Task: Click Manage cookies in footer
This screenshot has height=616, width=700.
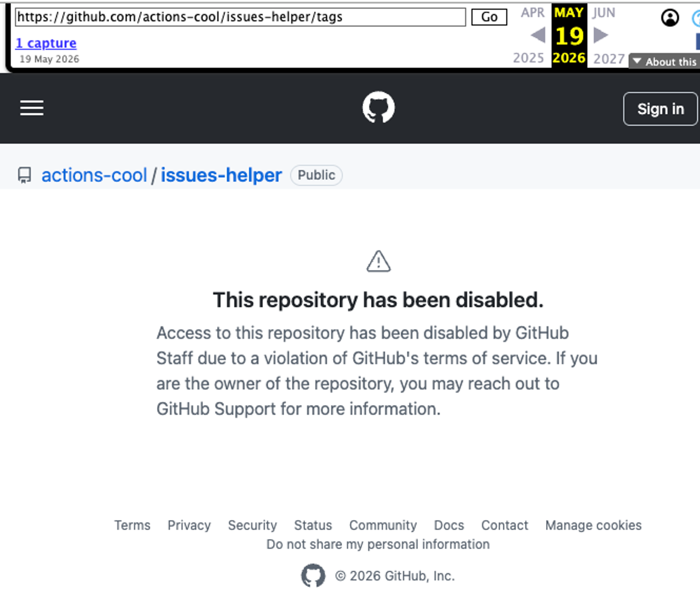Action: pyautogui.click(x=593, y=525)
